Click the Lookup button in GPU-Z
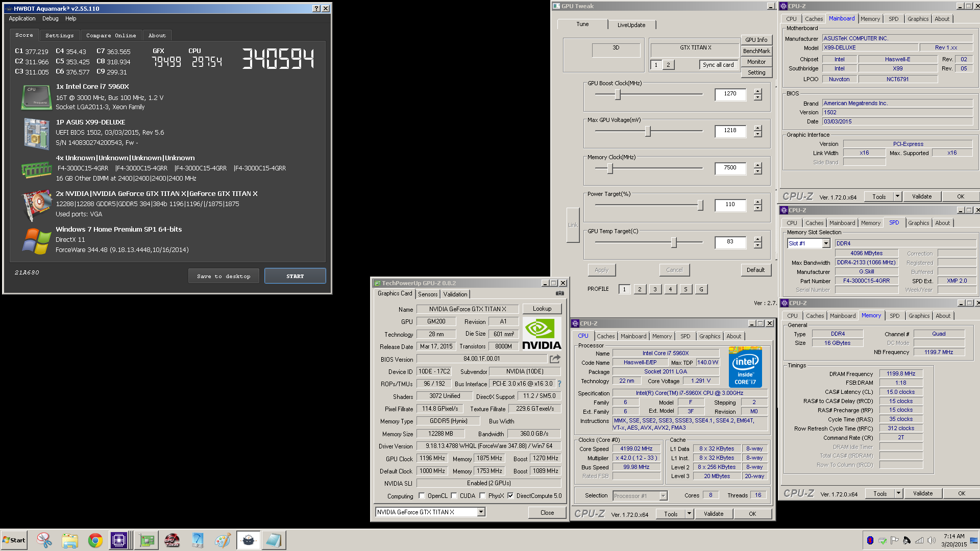The height and width of the screenshot is (551, 980). coord(542,309)
